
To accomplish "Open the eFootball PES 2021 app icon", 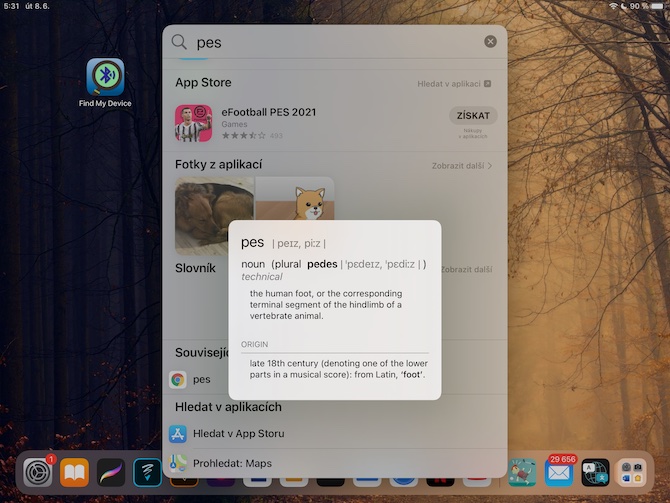I will pos(194,123).
